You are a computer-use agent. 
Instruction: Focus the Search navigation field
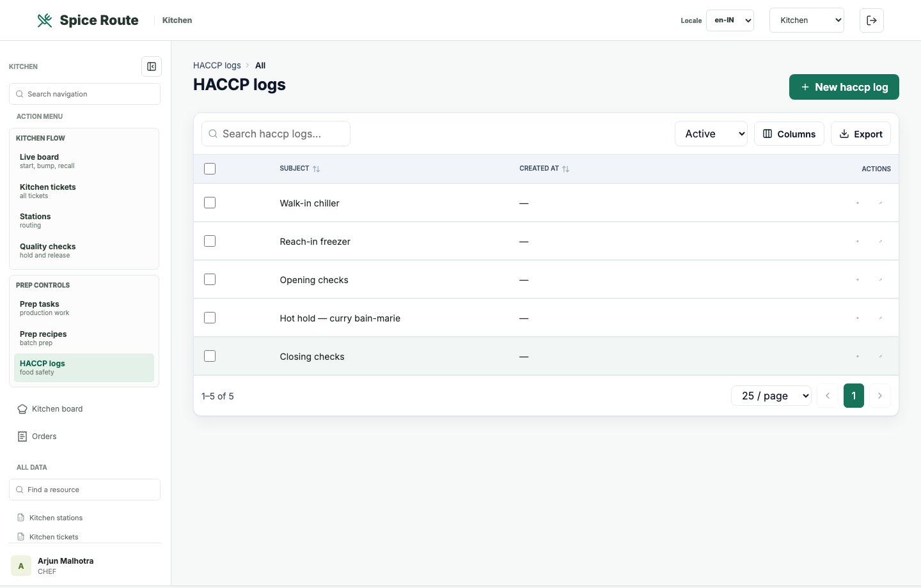(x=84, y=94)
